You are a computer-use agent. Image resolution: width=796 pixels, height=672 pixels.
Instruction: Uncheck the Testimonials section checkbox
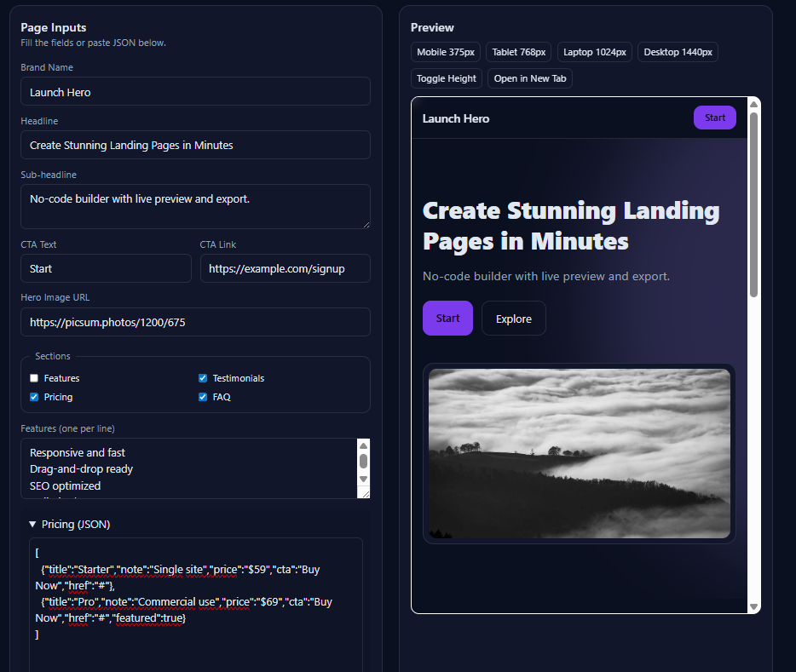coord(203,378)
